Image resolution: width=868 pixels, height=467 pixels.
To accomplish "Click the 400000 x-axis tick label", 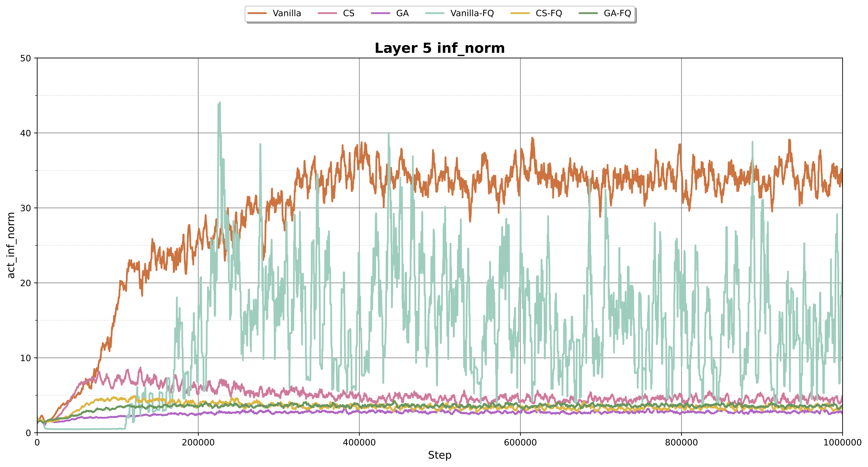I will pos(359,442).
